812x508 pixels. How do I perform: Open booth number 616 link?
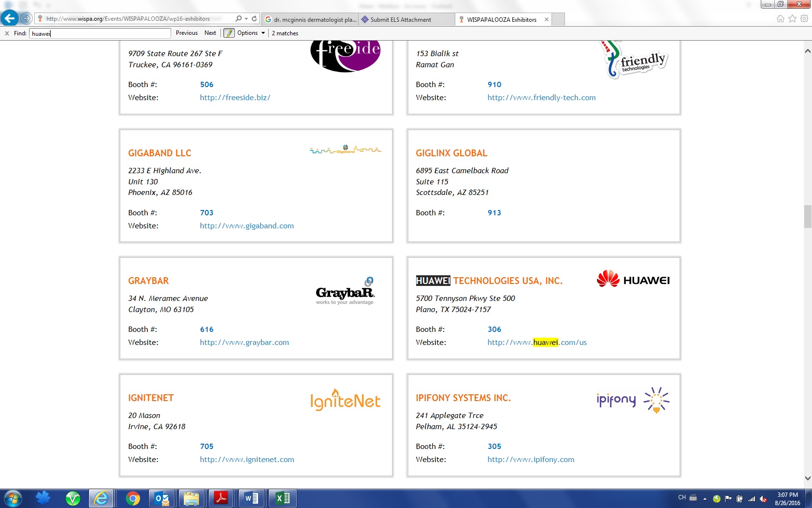tap(207, 329)
